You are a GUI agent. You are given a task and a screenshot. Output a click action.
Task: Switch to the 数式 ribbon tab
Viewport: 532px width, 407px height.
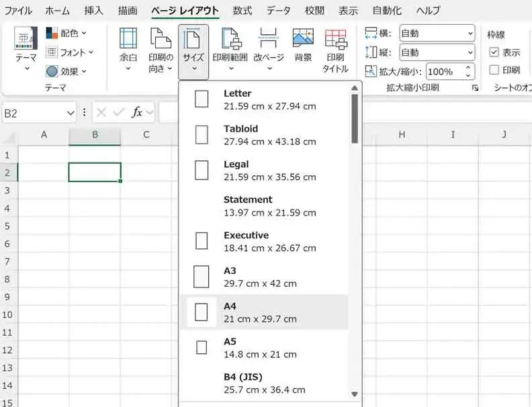point(242,11)
